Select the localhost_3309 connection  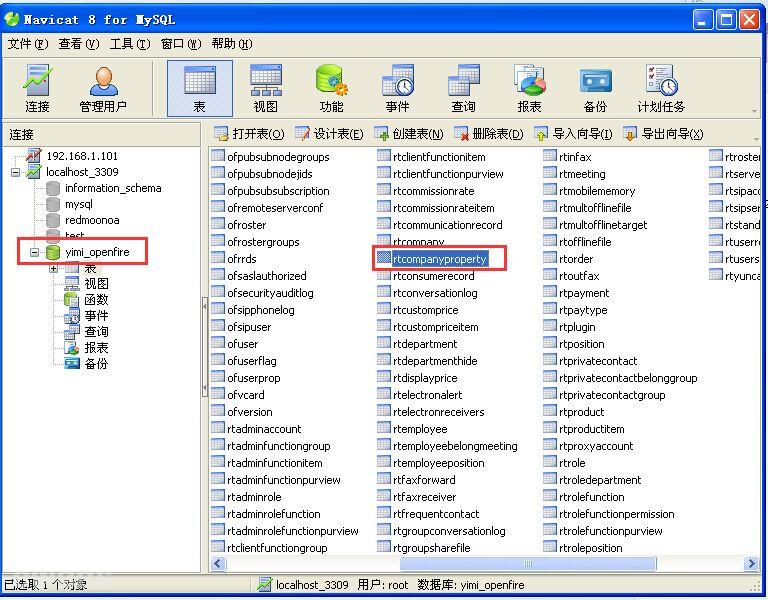point(82,172)
